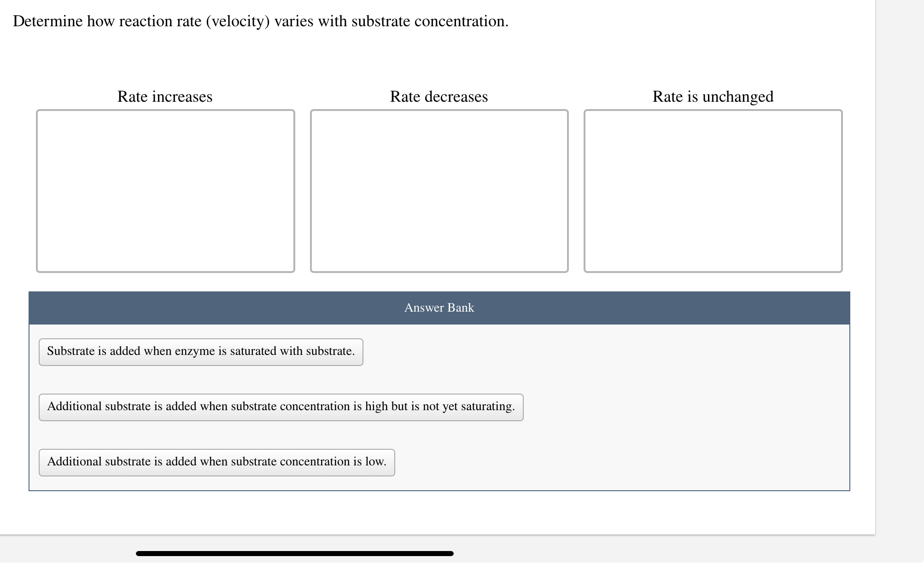
Task: Select 'Substrate is added when enzyme is saturated' answer
Action: [201, 352]
